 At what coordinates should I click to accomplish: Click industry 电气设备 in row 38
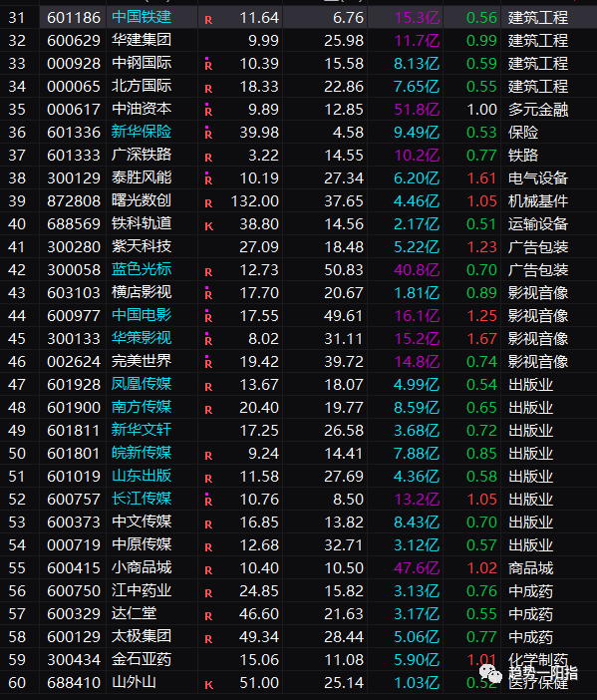coord(538,178)
